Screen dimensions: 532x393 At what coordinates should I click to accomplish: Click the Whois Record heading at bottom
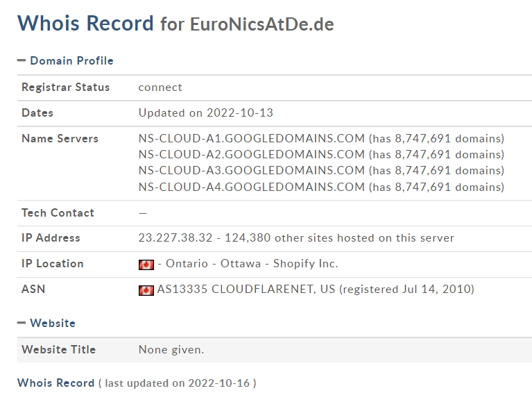tap(55, 383)
